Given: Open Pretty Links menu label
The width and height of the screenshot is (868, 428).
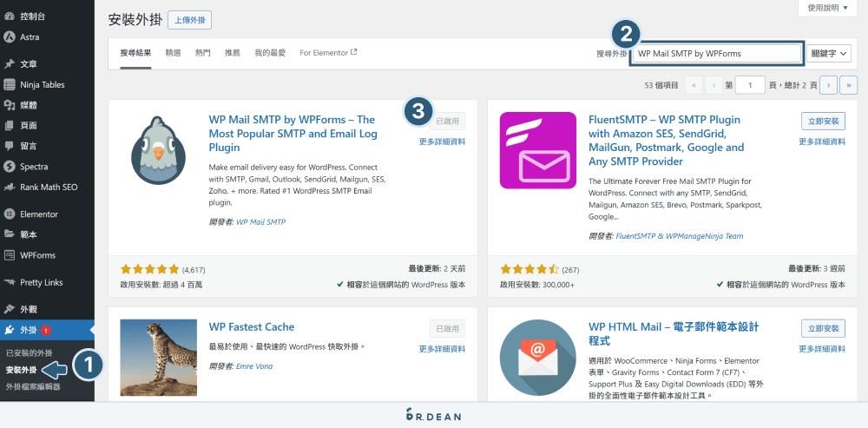Looking at the screenshot, I should [x=42, y=282].
